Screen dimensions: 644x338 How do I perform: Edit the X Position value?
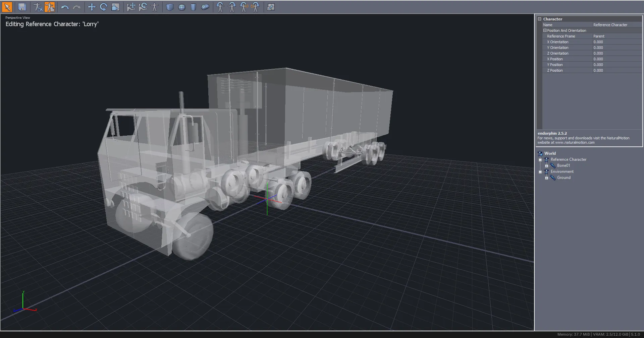point(617,59)
